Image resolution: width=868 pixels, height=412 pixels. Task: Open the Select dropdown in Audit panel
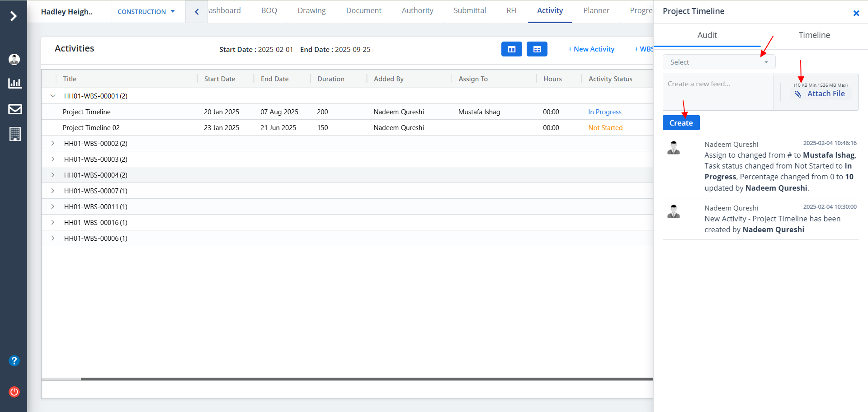(x=719, y=62)
